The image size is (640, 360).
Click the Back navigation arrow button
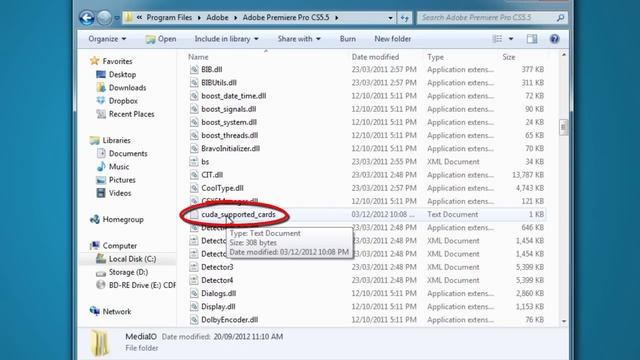87,18
